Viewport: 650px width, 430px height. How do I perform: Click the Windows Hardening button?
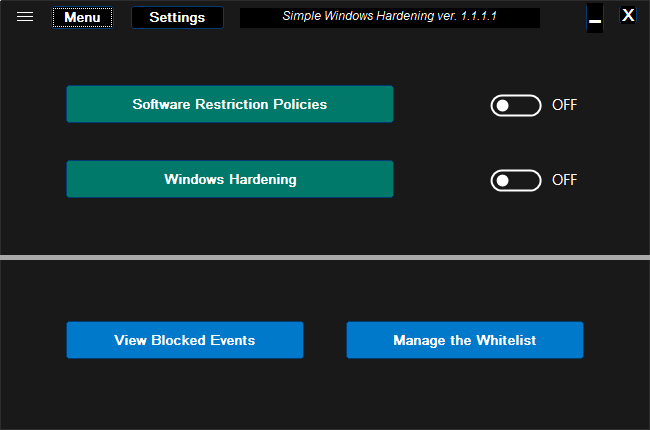[x=230, y=179]
